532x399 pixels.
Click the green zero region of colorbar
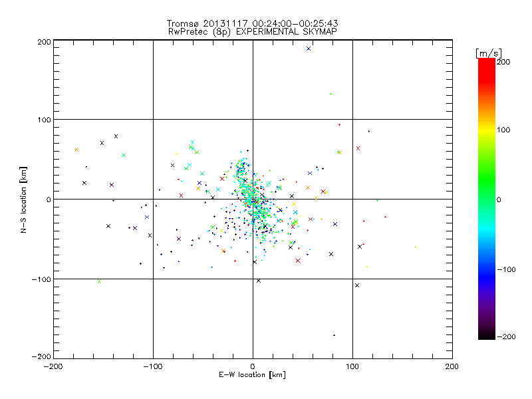tap(487, 199)
